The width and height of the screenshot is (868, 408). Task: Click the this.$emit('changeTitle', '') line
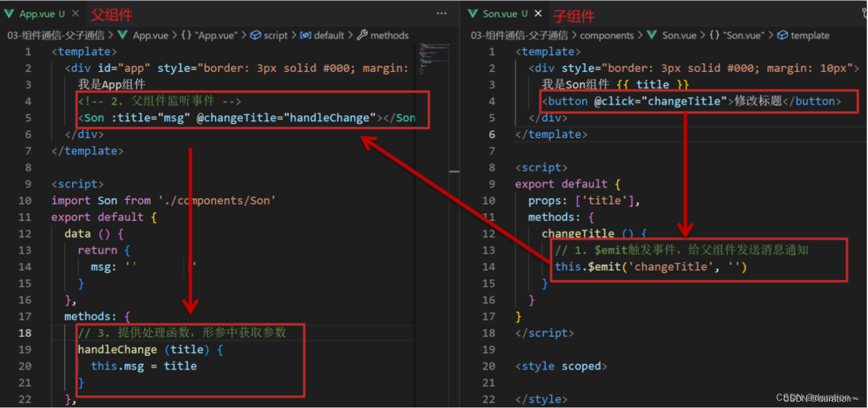tap(651, 267)
